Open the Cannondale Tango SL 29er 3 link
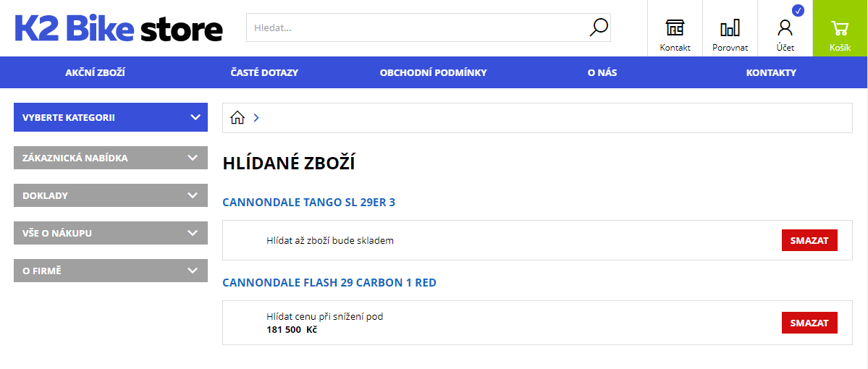 [308, 202]
